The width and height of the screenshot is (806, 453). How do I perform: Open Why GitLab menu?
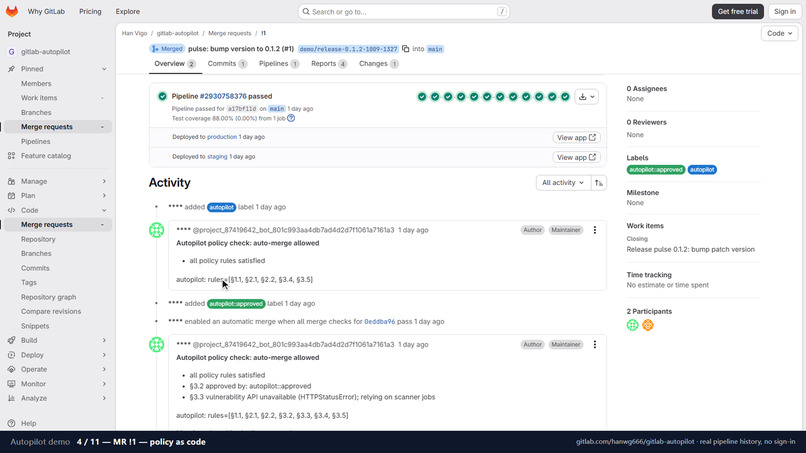pos(46,11)
